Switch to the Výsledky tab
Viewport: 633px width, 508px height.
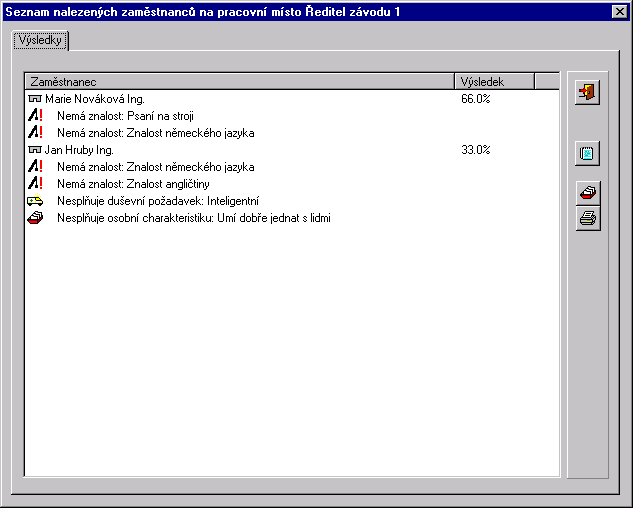[40, 40]
